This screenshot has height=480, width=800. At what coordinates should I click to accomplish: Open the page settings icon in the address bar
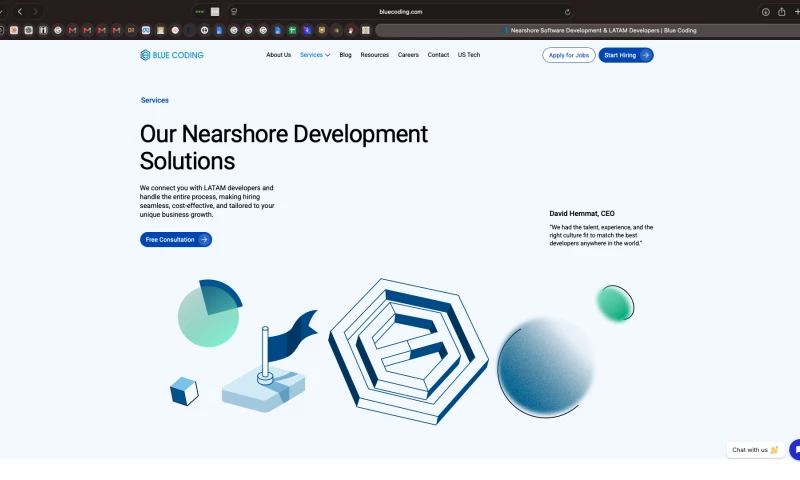pos(234,11)
